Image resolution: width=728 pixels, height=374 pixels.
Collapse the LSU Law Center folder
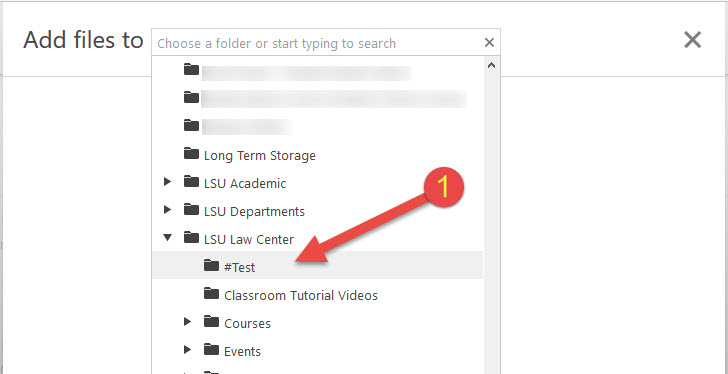(168, 238)
